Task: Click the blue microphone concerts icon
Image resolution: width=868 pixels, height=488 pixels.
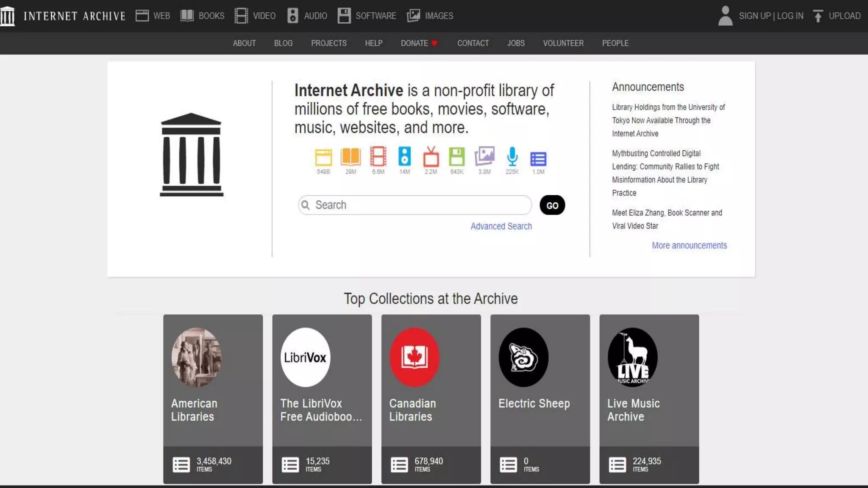Action: point(512,156)
